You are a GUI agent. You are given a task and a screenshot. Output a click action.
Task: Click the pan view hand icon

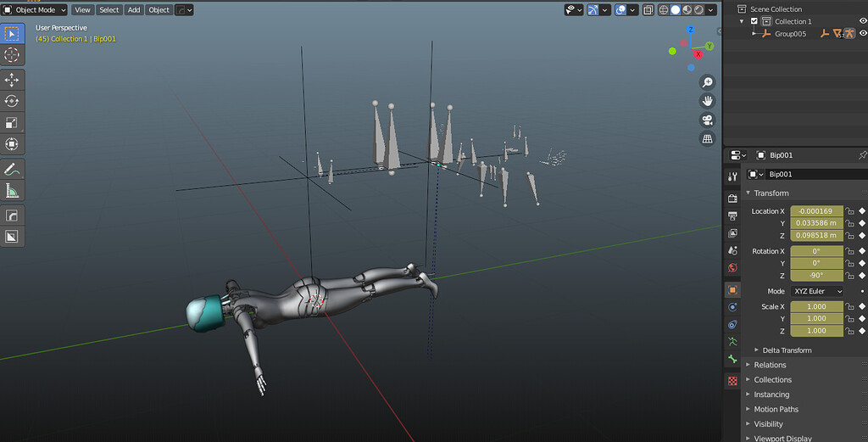pos(708,101)
